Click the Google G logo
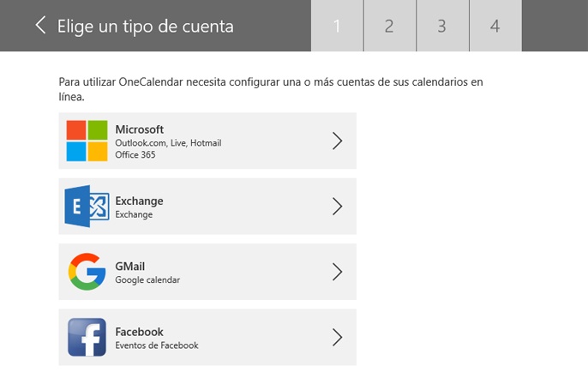 (87, 272)
